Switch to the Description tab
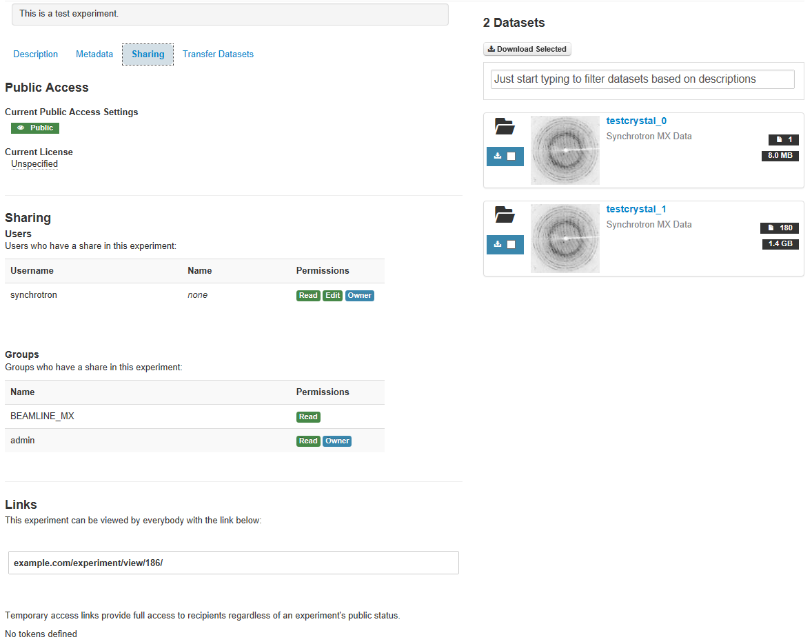Viewport: 812px width, 644px height. 36,54
